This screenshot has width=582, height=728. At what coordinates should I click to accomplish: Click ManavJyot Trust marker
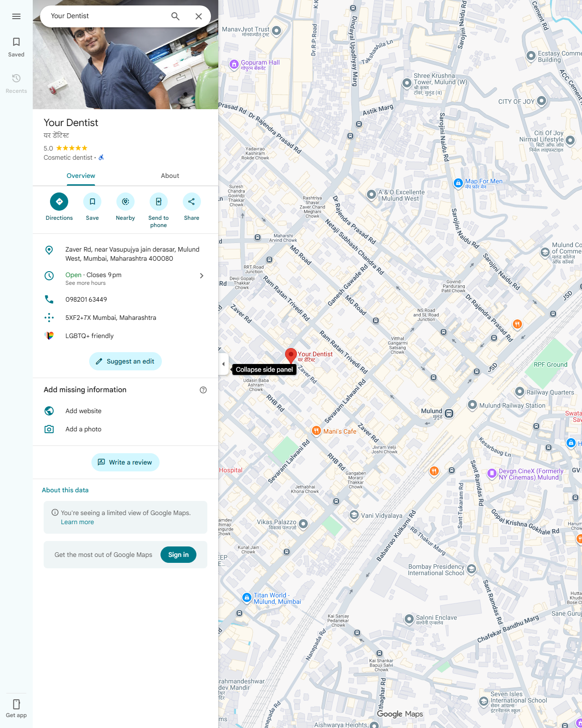click(x=276, y=31)
